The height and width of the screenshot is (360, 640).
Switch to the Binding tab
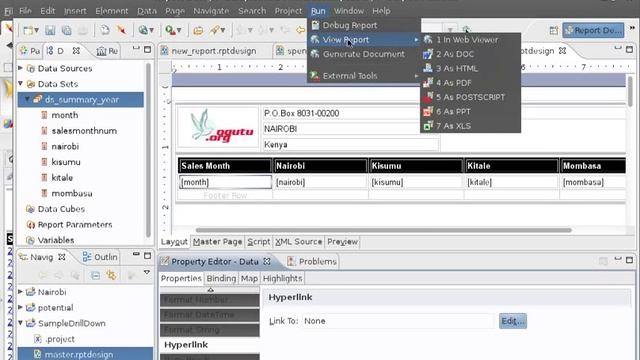point(221,278)
